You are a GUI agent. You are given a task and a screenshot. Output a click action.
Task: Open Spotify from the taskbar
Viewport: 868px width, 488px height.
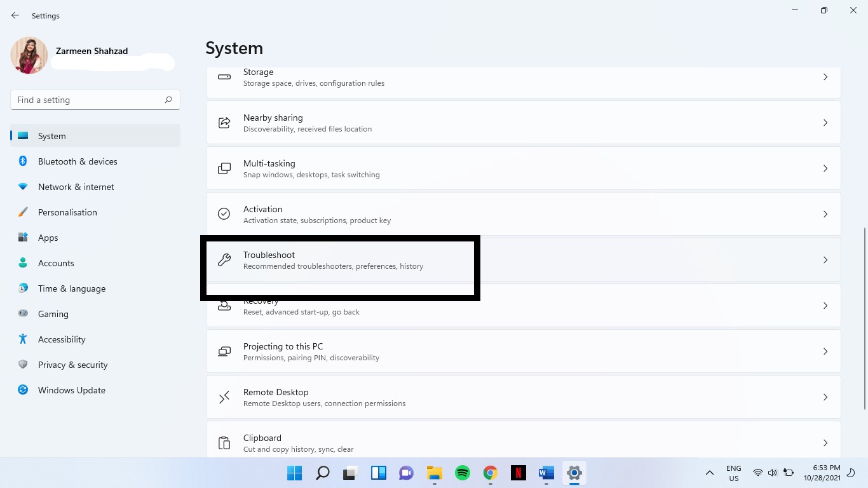(462, 473)
